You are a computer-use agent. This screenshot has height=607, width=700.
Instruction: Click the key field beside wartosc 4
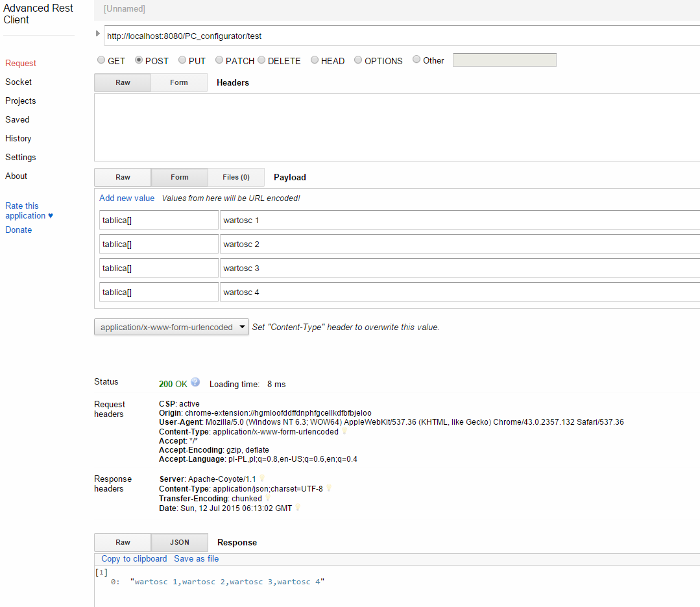tap(158, 292)
